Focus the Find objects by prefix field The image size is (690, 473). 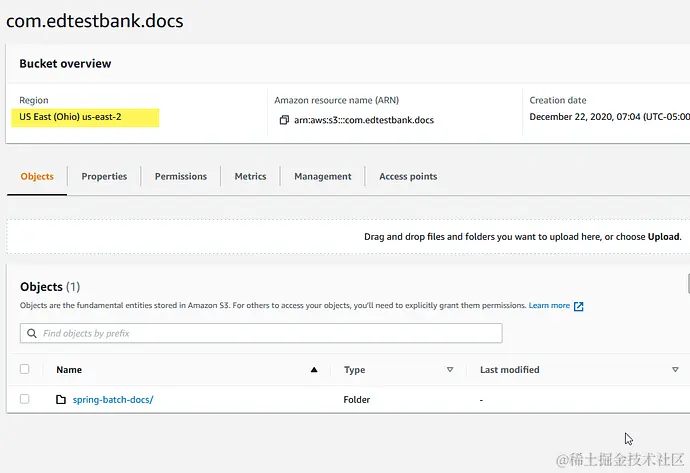click(261, 333)
